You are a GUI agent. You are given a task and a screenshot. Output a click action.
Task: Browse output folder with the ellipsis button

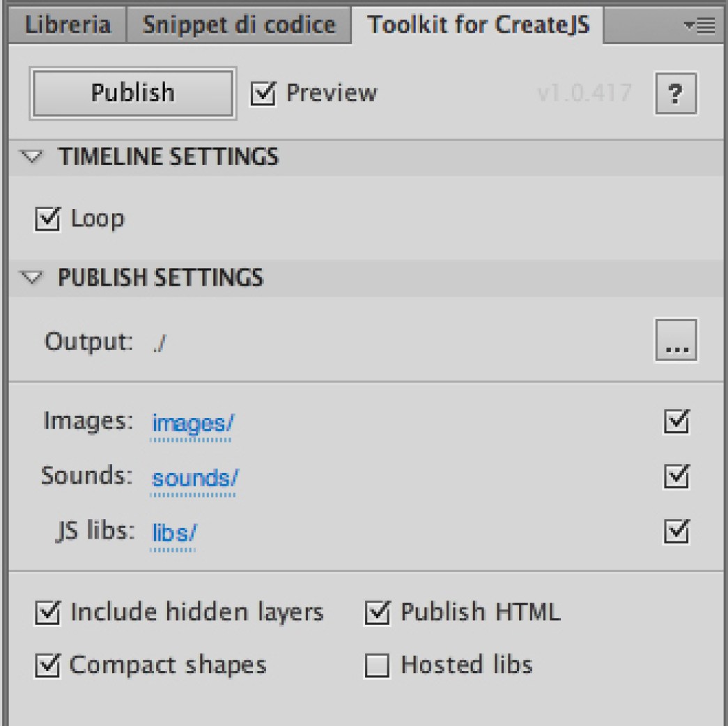pos(676,339)
